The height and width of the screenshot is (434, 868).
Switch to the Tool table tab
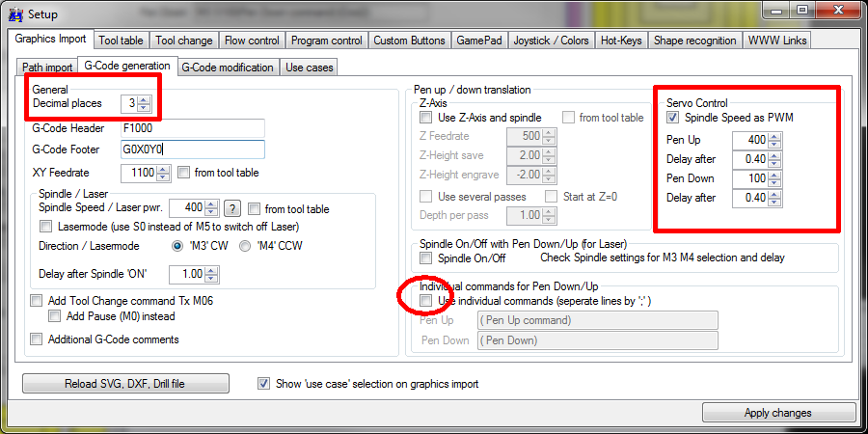click(121, 41)
